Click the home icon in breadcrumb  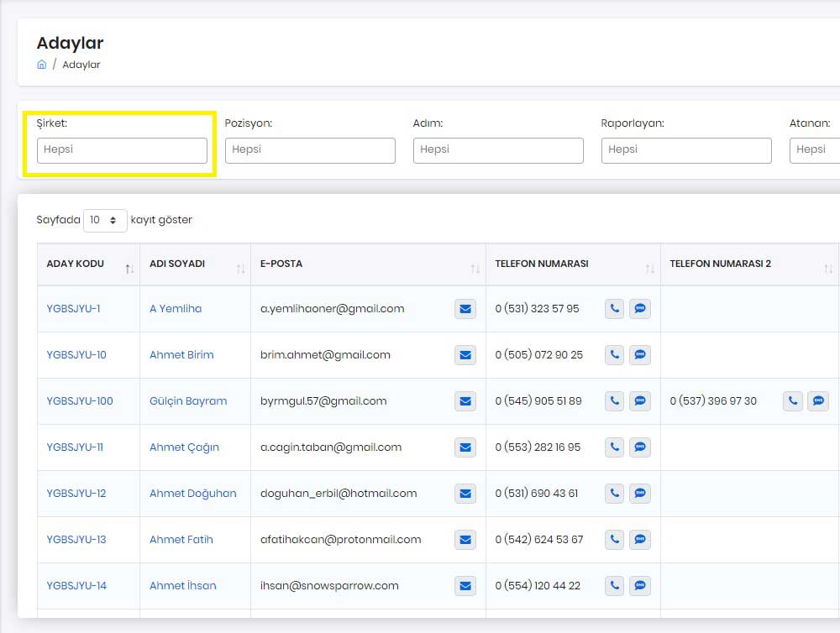point(41,65)
